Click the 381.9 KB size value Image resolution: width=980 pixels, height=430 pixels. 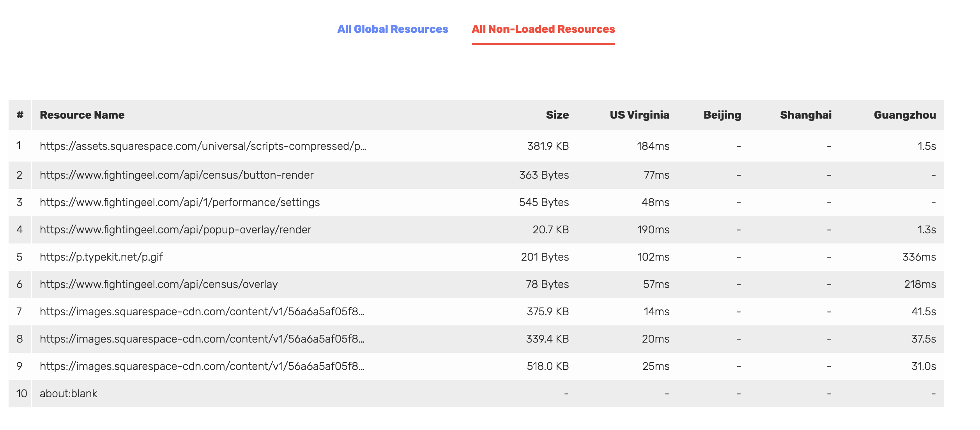[548, 146]
